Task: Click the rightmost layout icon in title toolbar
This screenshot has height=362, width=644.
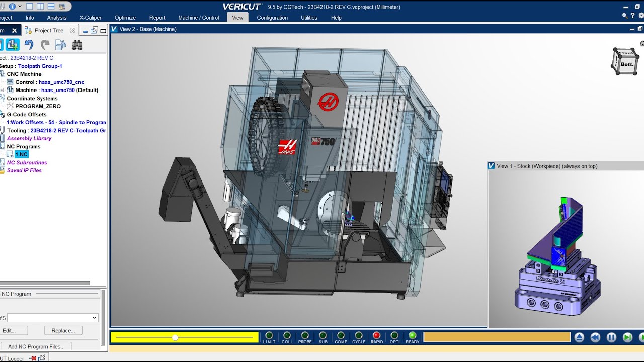Action: click(x=62, y=7)
